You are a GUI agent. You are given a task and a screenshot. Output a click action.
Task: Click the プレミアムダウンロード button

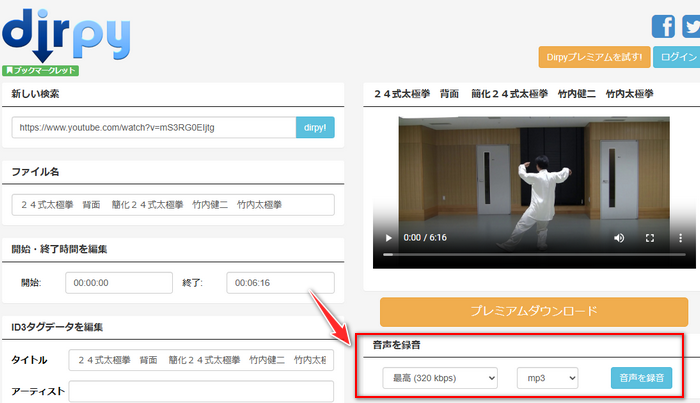click(x=533, y=310)
